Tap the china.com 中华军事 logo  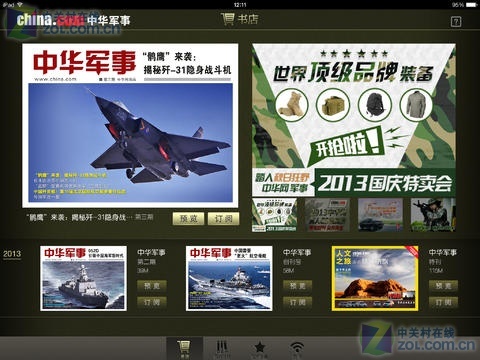click(x=74, y=20)
